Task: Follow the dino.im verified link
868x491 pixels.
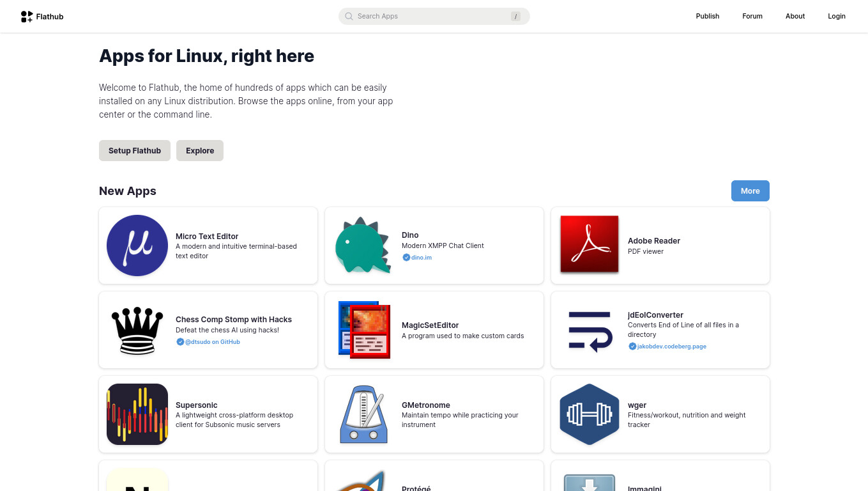Action: (421, 258)
